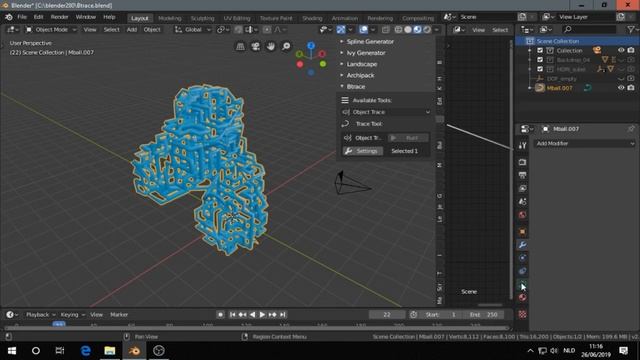Hide Mball.007 with its eye icon
The image size is (640, 360).
coord(621,88)
